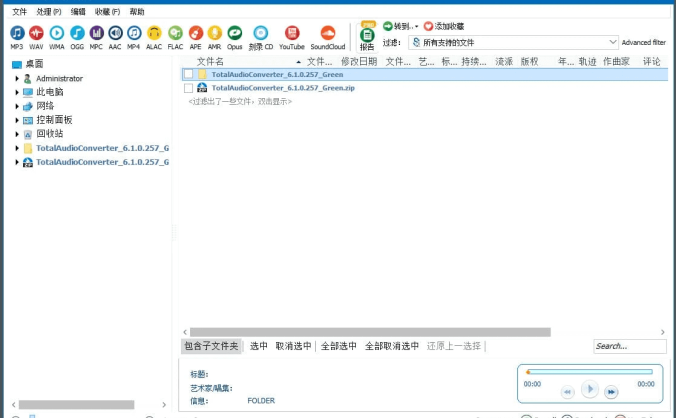
Task: Click the 网络 network icon
Action: pyautogui.click(x=28, y=106)
